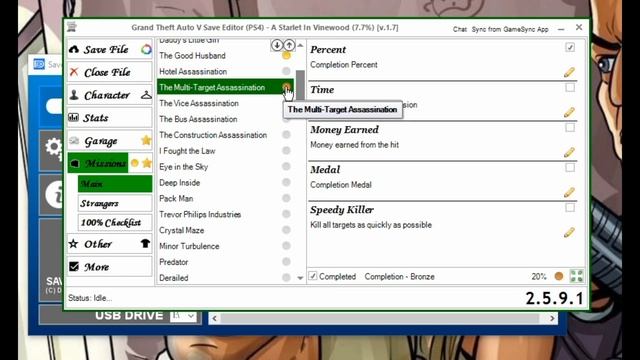This screenshot has width=640, height=360.
Task: Open the Character section
Action: tap(109, 95)
